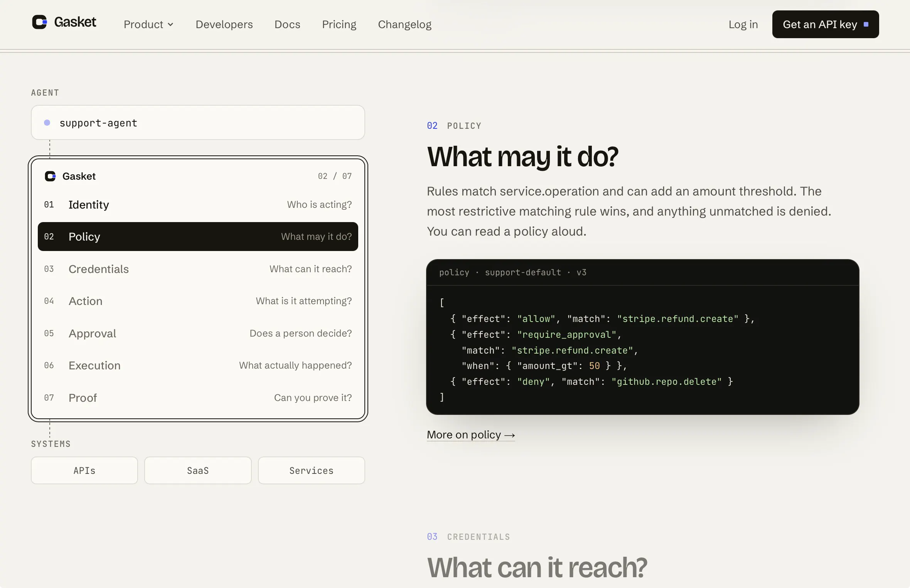Select the 01 Identity step
910x588 pixels.
pos(198,204)
